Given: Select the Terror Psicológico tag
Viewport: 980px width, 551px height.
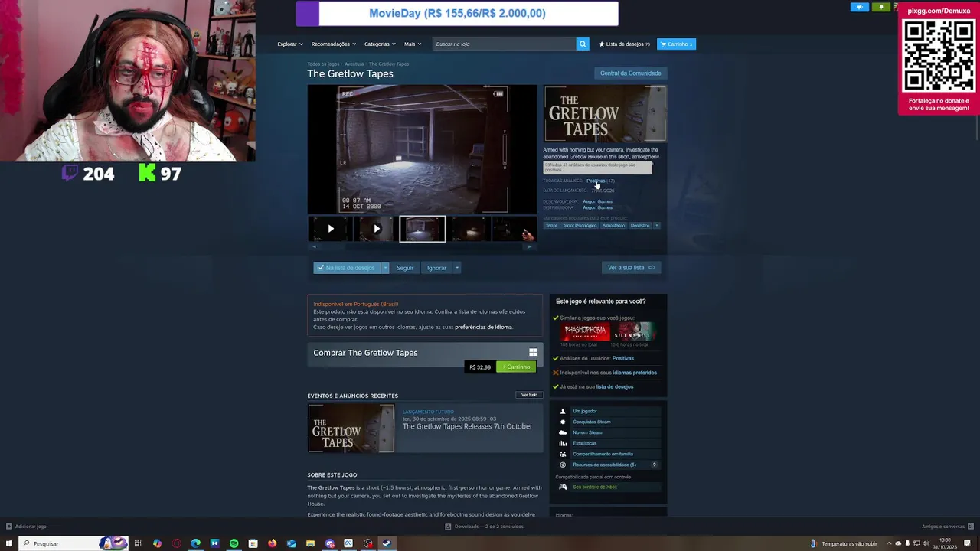Looking at the screenshot, I should (580, 226).
